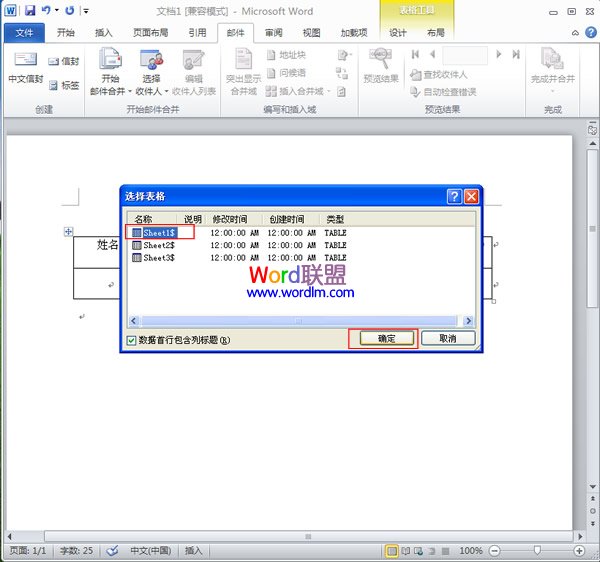Click the zoom slider handle

[537, 551]
